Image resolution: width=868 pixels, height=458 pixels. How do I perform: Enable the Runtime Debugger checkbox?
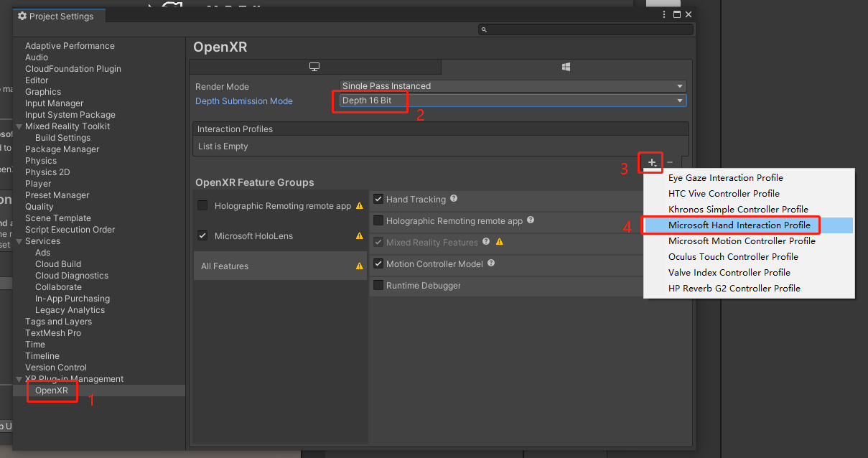click(378, 285)
